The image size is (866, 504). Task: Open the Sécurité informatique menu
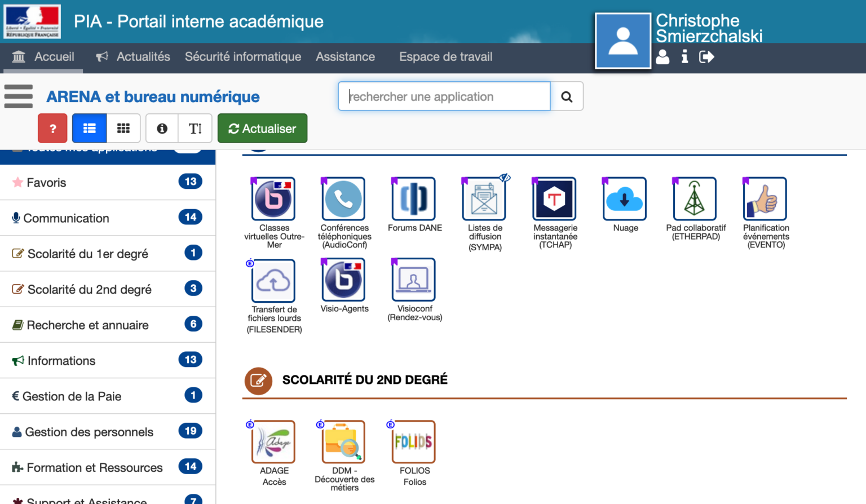(x=243, y=57)
